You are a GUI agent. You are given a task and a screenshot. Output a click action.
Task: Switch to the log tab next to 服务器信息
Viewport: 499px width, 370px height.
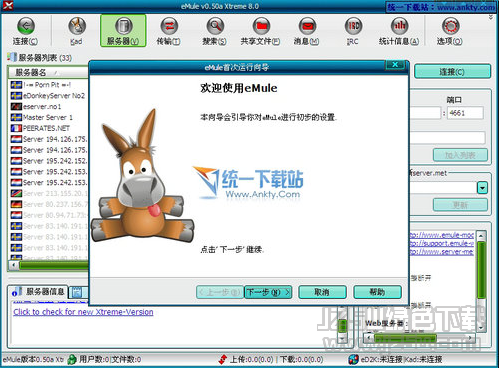(79, 292)
